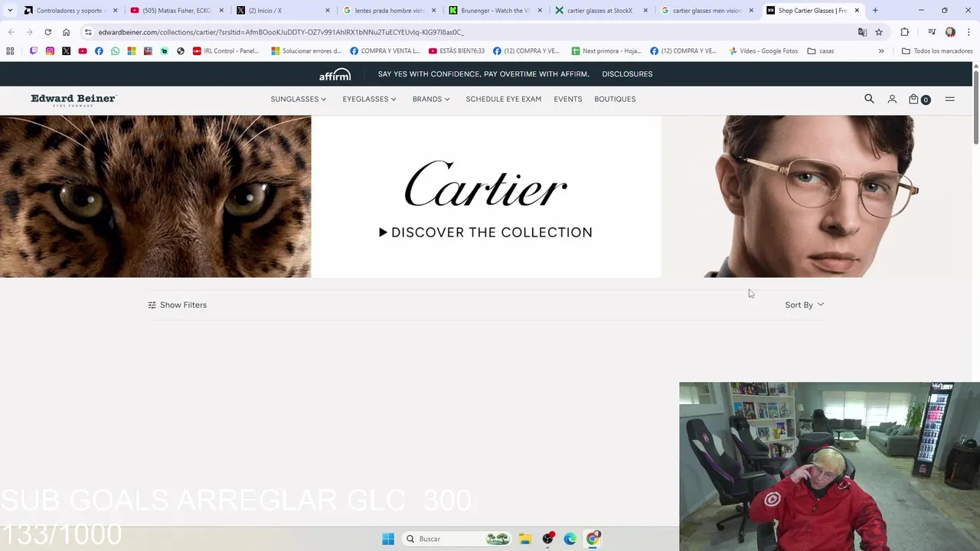Switch to the Brunenger Kick tab
This screenshot has height=551, width=980.
click(495, 11)
